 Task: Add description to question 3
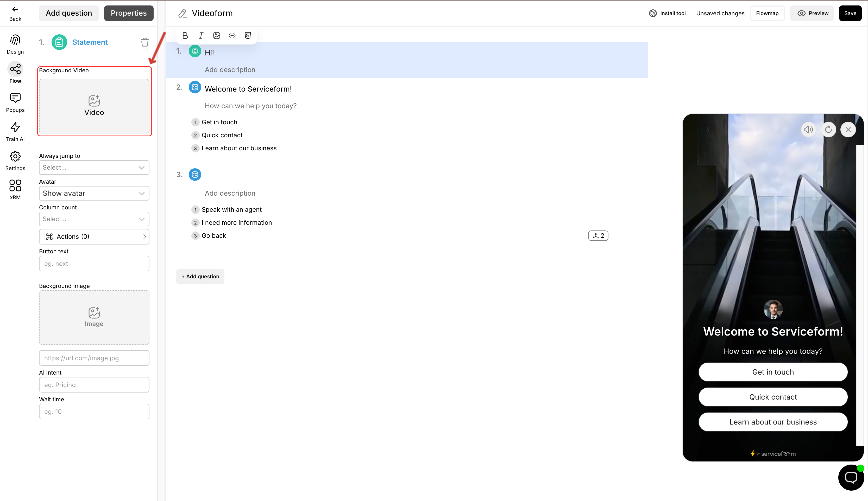pos(230,193)
